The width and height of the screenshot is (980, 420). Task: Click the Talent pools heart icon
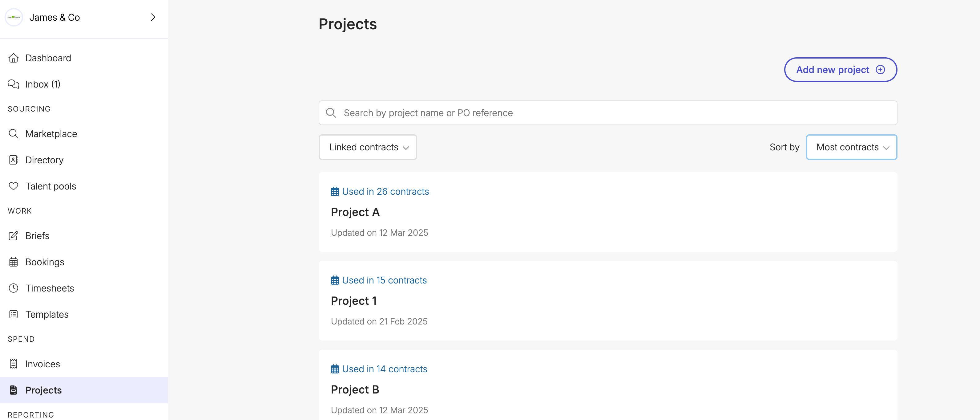pos(13,186)
